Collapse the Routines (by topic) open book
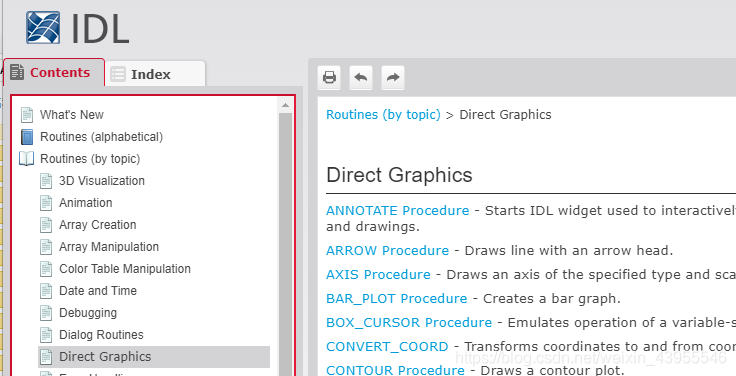This screenshot has height=376, width=736. click(x=26, y=159)
